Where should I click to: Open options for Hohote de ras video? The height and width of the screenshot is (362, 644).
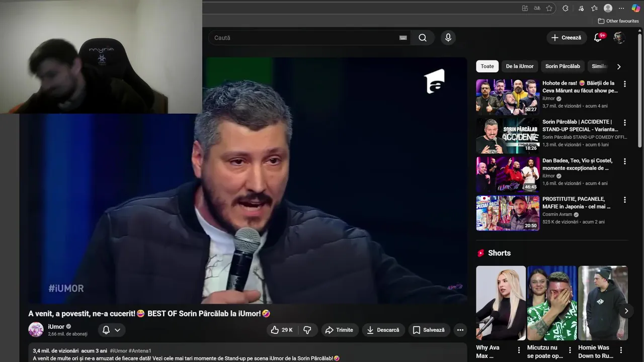point(625,84)
